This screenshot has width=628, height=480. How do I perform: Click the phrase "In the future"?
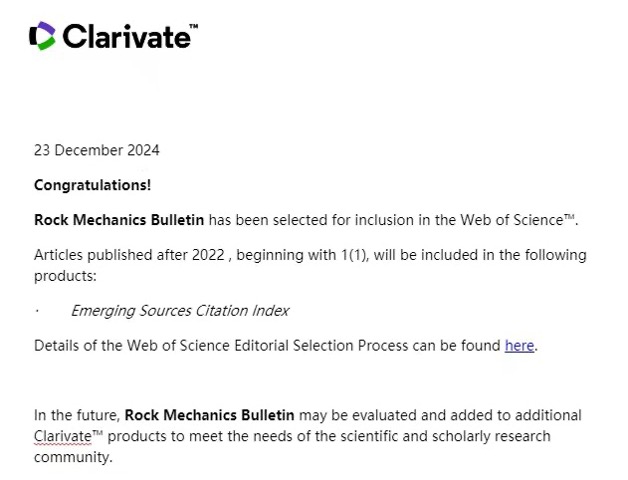pos(77,415)
